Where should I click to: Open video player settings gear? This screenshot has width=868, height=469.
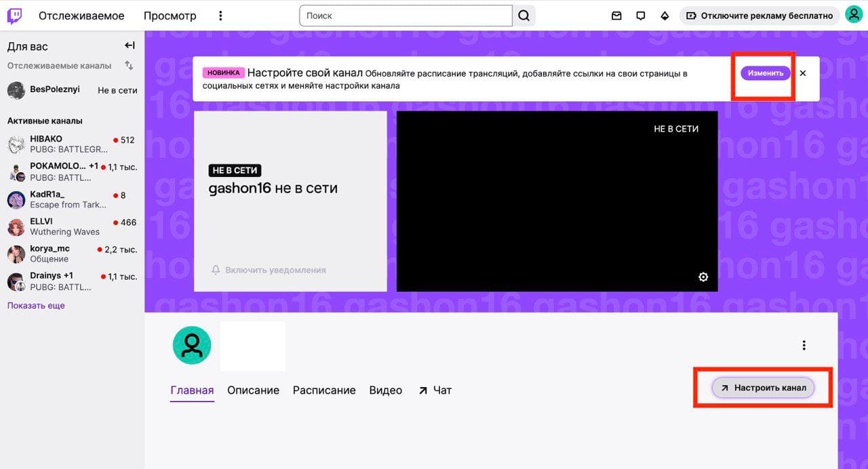coord(703,277)
